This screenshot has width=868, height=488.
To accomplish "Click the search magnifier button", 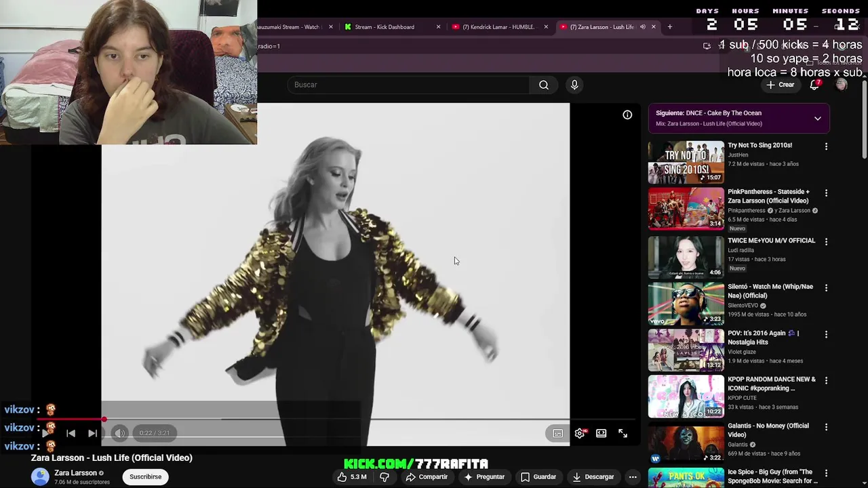I will [543, 85].
